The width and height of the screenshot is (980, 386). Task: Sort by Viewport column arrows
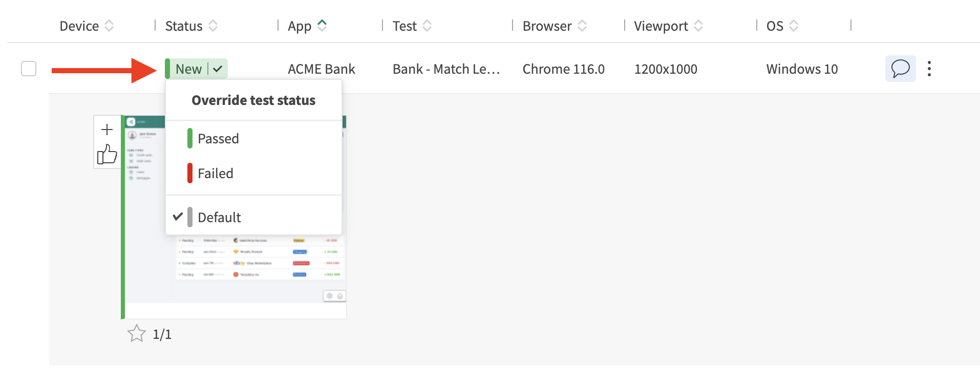click(x=698, y=26)
